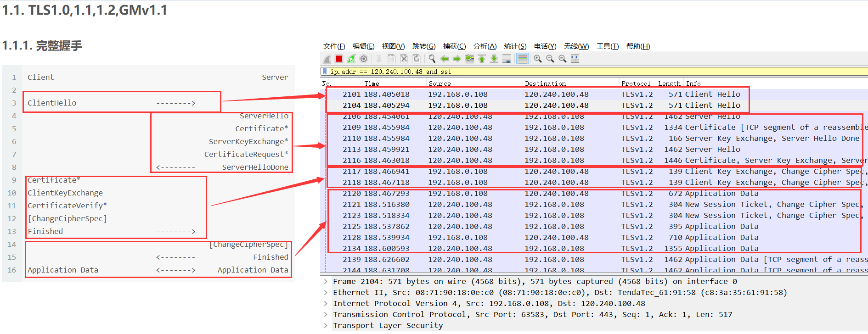Click the display filter bookmark icon

click(x=325, y=72)
